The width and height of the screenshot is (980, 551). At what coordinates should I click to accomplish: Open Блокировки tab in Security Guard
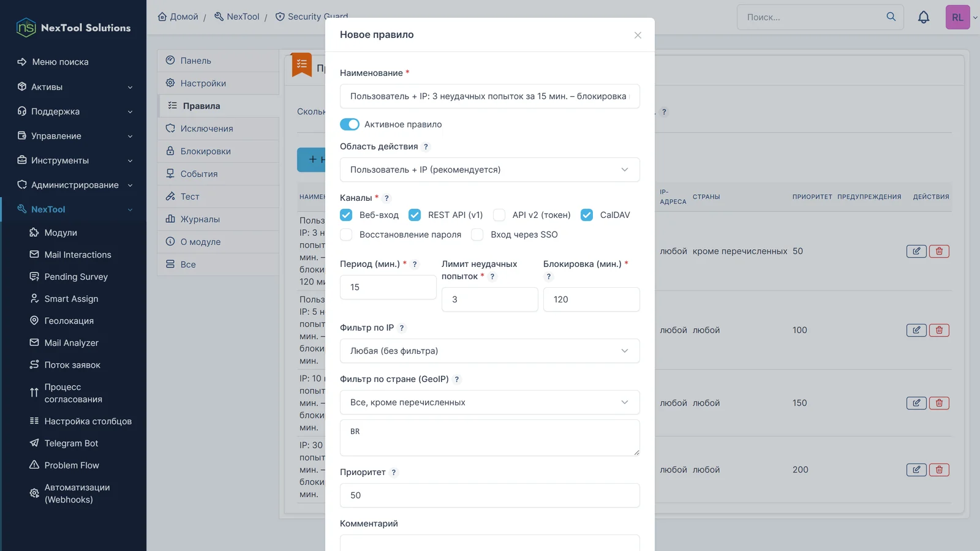click(x=219, y=151)
